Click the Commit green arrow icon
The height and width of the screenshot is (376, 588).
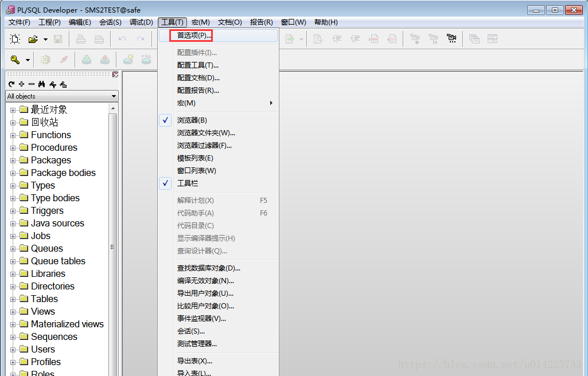tap(87, 60)
